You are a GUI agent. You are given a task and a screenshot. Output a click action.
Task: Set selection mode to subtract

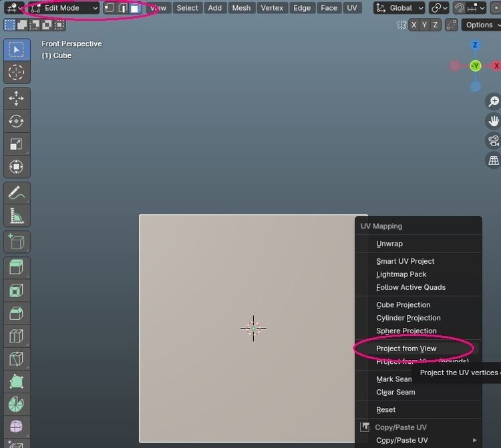(35, 25)
